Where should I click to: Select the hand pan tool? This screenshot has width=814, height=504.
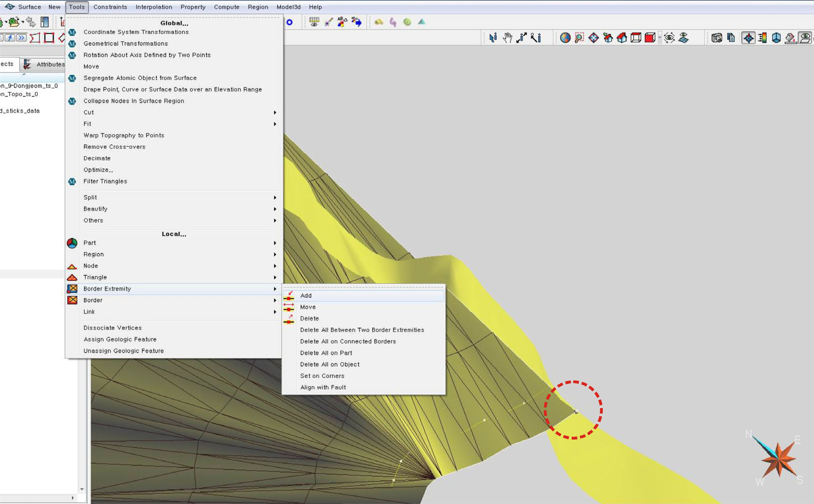[508, 38]
